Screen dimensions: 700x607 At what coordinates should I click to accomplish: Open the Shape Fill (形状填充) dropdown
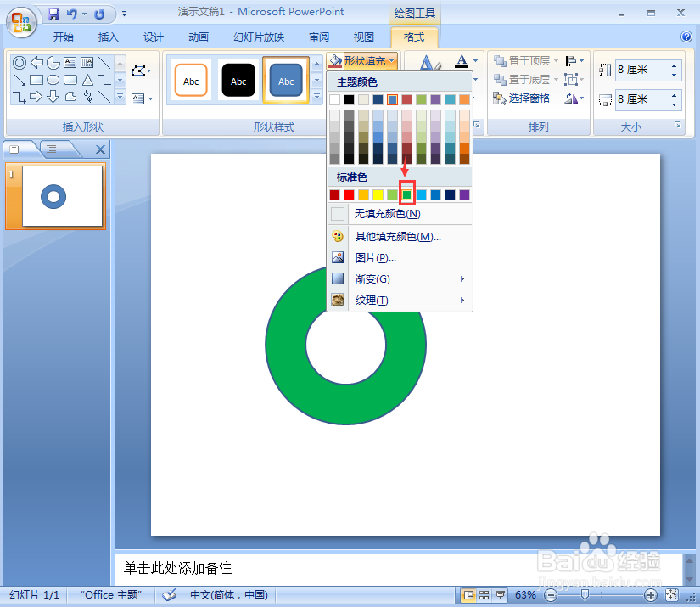pyautogui.click(x=362, y=61)
